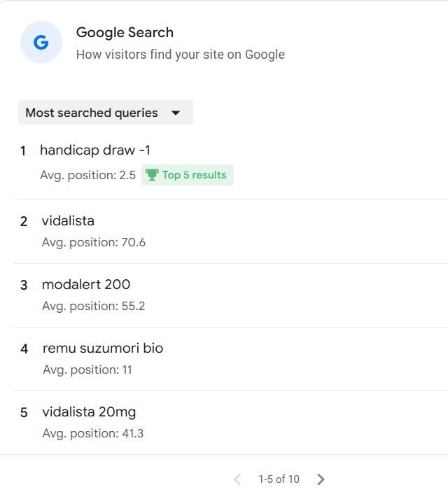The width and height of the screenshot is (448, 492).
Task: Click "How visitors find your site" subtitle
Action: pos(180,55)
